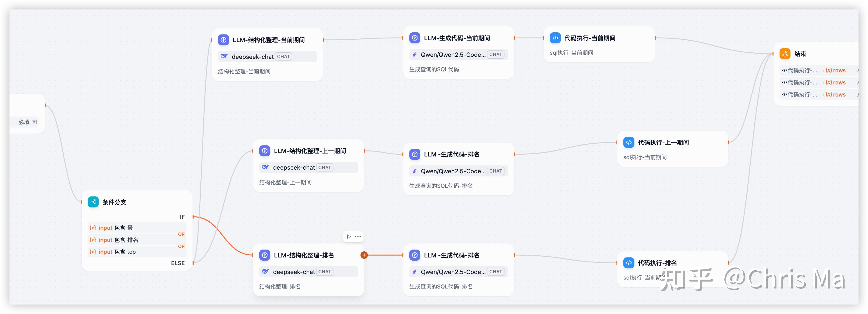Click the code icon of 代码执行-上一期间

pyautogui.click(x=628, y=143)
